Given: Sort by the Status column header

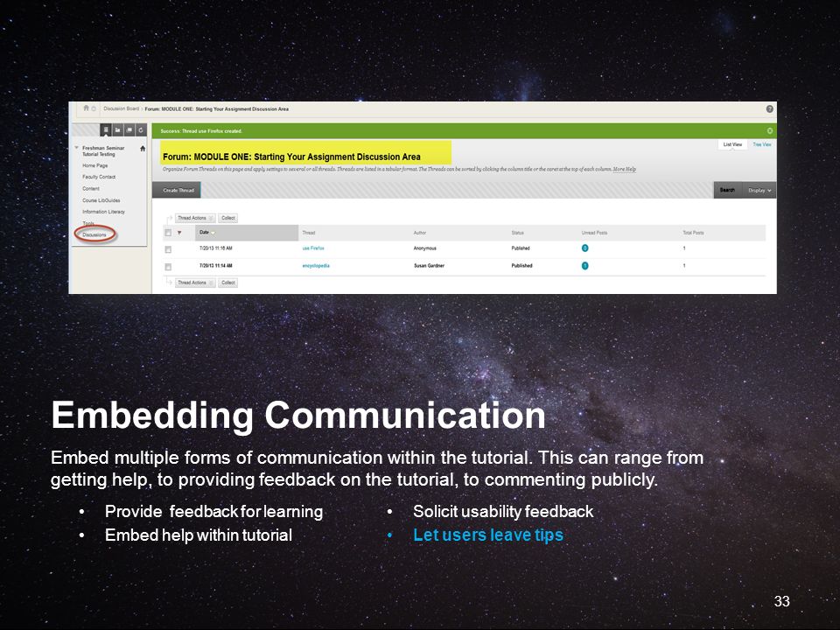Looking at the screenshot, I should point(517,233).
